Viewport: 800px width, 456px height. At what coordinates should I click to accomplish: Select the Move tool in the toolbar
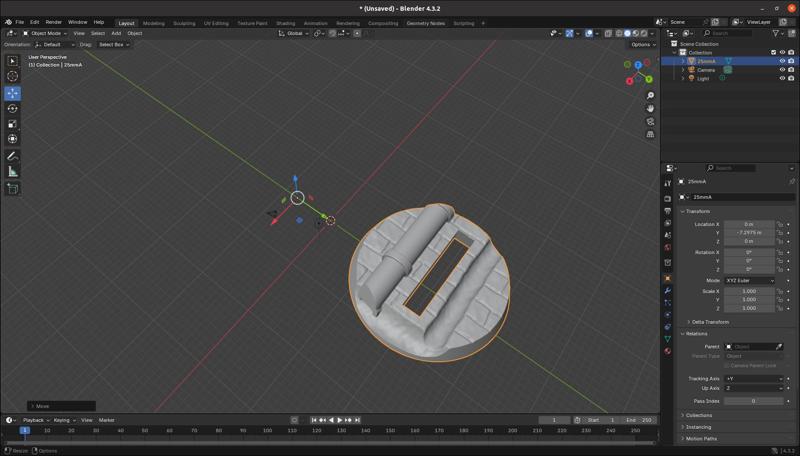tap(13, 93)
